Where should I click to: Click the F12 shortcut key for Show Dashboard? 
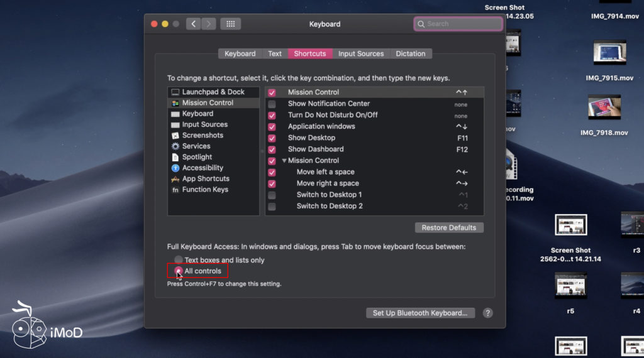tap(462, 149)
